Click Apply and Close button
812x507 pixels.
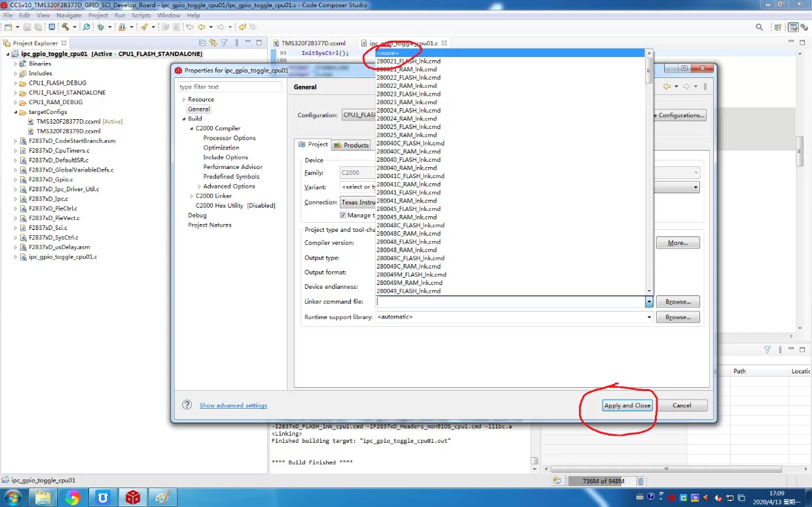tap(627, 405)
